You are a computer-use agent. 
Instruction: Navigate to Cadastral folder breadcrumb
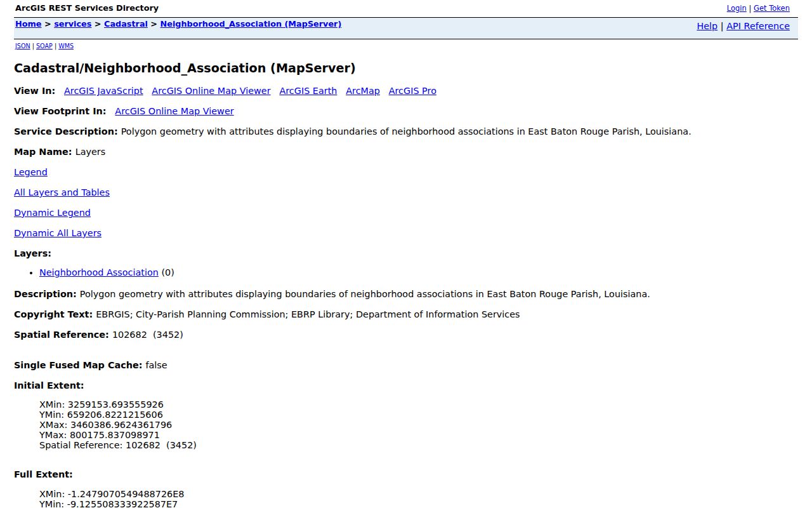126,24
